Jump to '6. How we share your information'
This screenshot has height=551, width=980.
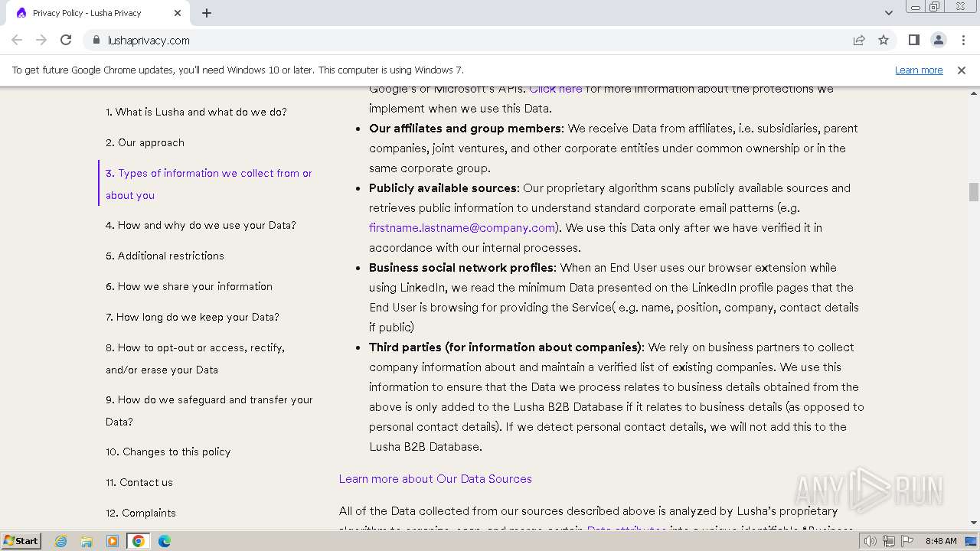pyautogui.click(x=189, y=286)
